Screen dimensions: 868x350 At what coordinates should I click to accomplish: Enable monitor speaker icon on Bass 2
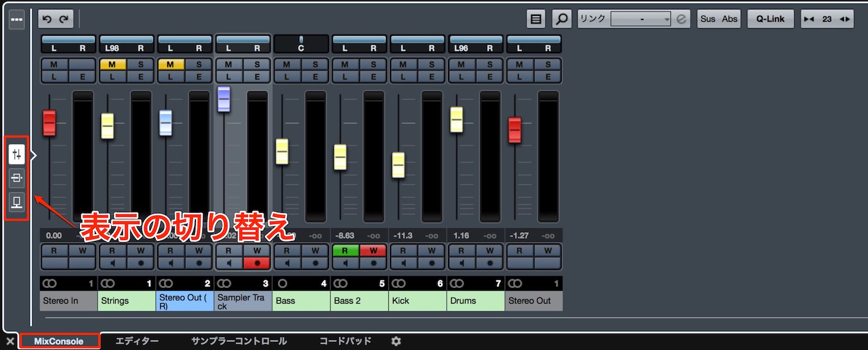tap(345, 263)
